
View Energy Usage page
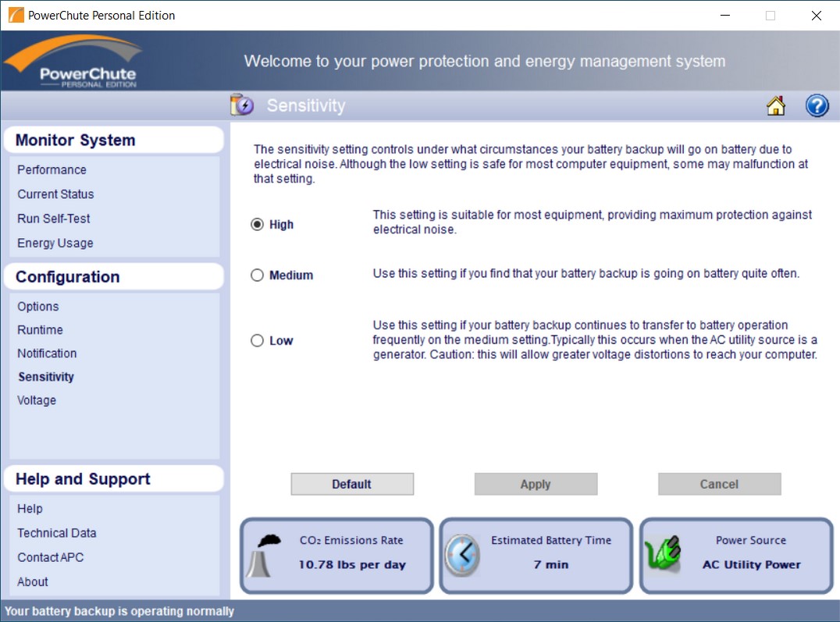point(55,243)
